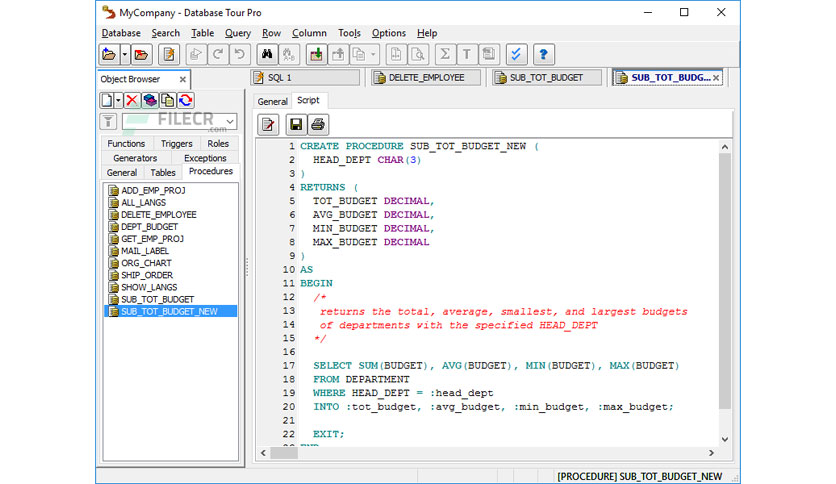Expand the copy data dropdown arrow
Screen dimensions: 836x484
pos(373,54)
